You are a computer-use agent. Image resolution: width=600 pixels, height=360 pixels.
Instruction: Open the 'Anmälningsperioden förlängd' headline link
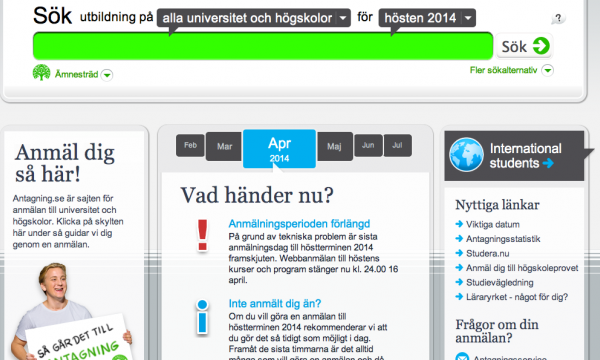point(299,224)
